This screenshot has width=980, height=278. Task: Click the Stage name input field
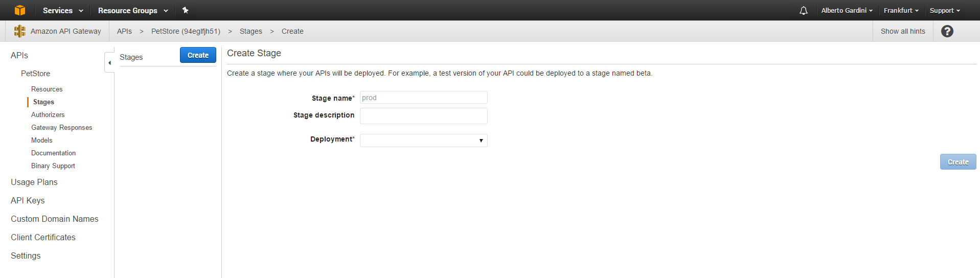[x=423, y=98]
